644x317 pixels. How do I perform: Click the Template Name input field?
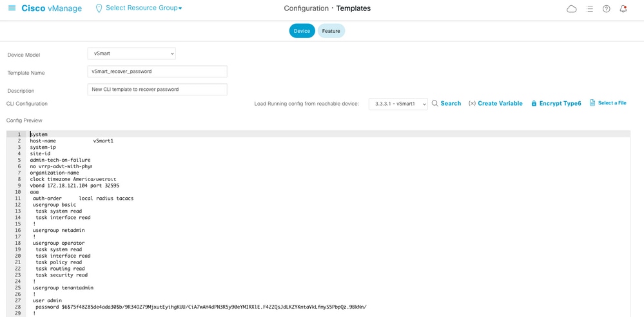pyautogui.click(x=157, y=71)
